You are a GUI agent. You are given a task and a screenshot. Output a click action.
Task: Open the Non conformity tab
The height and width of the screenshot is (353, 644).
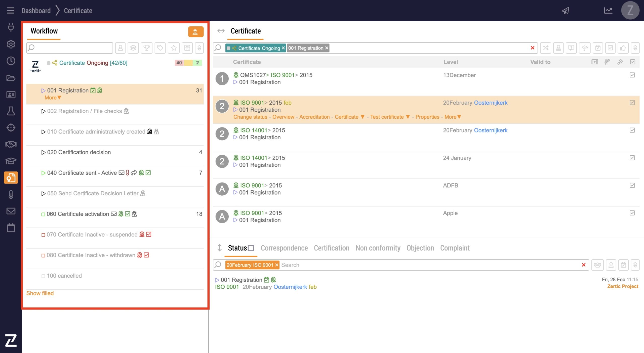pyautogui.click(x=378, y=248)
